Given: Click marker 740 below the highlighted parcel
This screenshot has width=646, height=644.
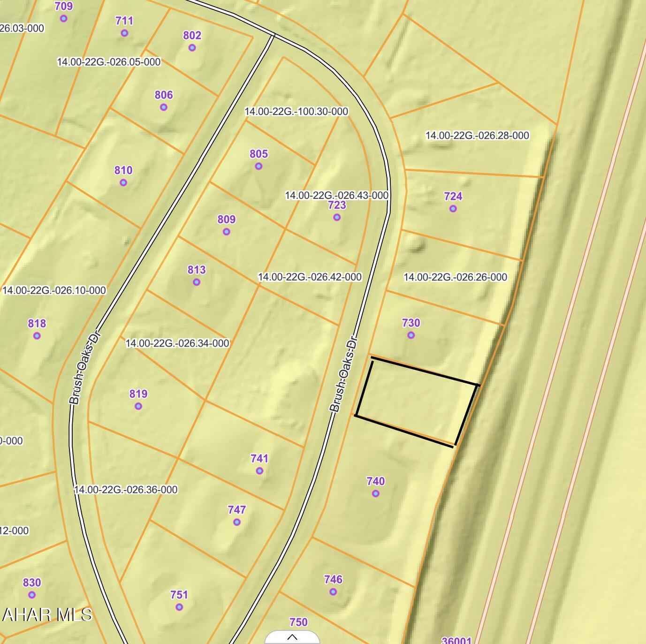Looking at the screenshot, I should 376,493.
